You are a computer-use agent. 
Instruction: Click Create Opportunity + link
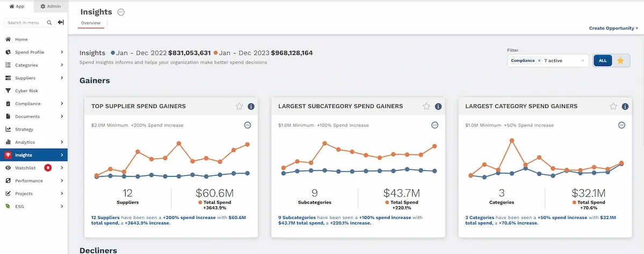point(613,28)
